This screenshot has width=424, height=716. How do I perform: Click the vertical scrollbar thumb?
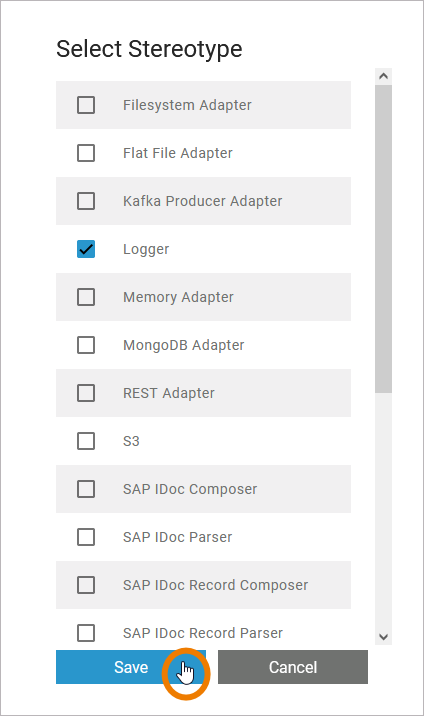coord(383,239)
